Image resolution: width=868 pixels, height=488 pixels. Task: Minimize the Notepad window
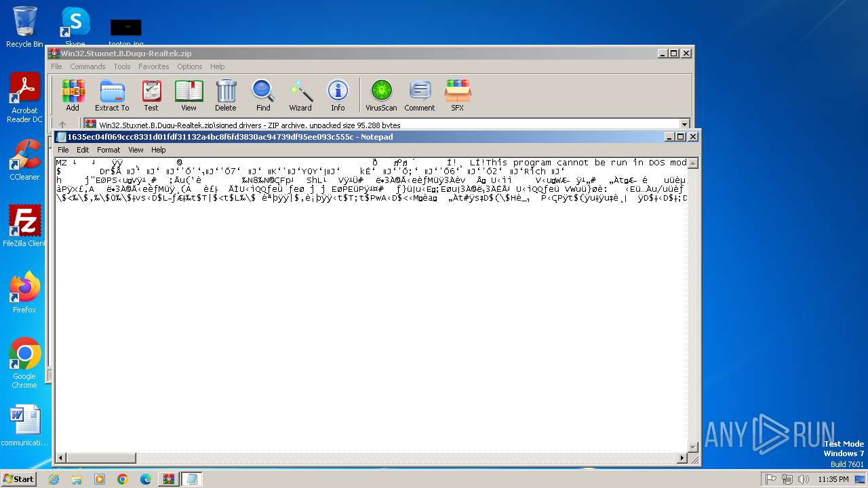click(669, 137)
